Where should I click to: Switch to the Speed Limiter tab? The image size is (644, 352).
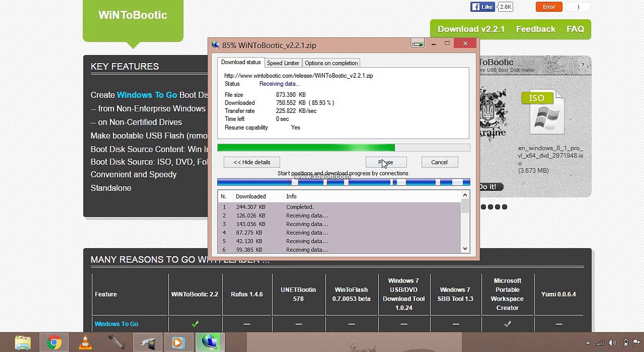283,63
